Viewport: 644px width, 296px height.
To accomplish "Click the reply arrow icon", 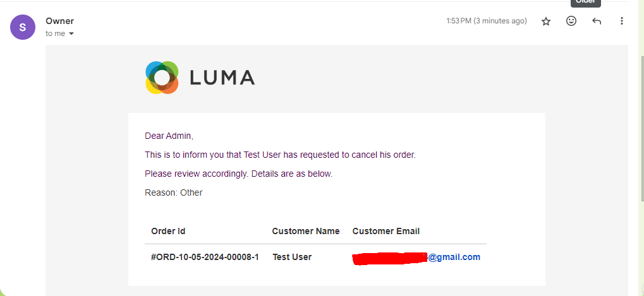I will coord(597,21).
